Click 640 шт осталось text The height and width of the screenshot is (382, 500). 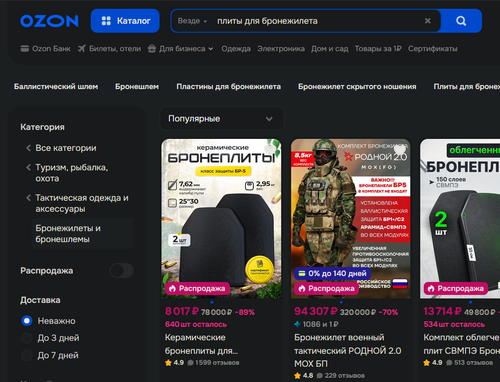196,324
